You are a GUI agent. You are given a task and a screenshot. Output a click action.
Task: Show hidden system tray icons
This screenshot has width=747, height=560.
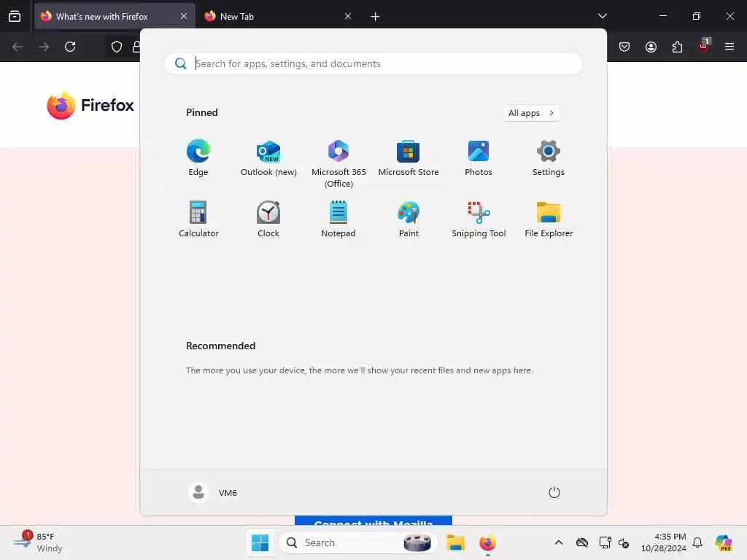click(559, 542)
